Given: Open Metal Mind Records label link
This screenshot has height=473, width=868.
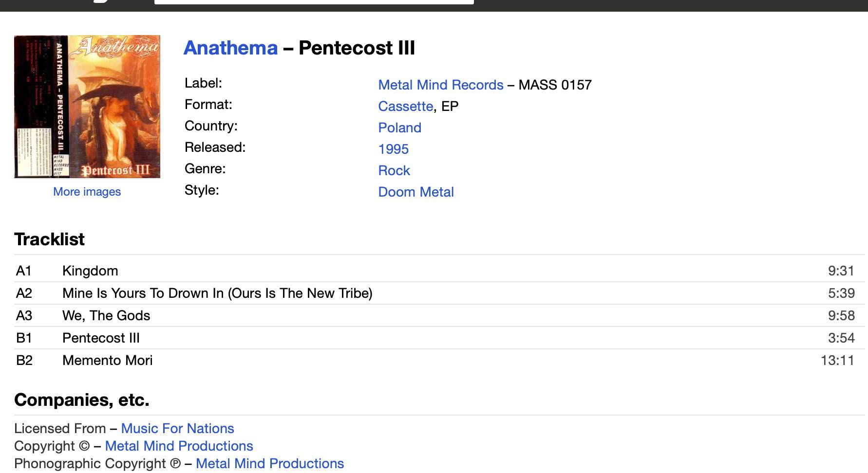Looking at the screenshot, I should point(441,85).
